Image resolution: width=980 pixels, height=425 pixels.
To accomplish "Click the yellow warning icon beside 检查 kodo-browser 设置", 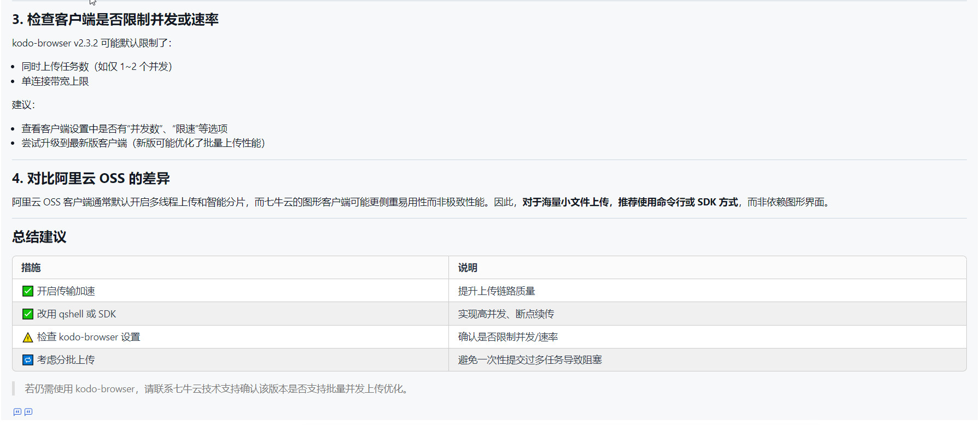I will [27, 338].
